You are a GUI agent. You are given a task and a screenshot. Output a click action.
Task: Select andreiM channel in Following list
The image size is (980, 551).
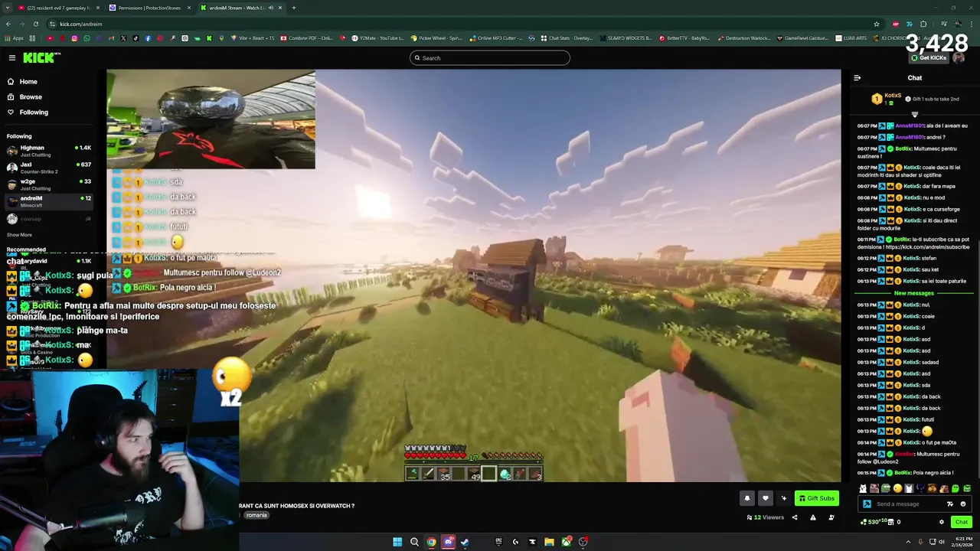coord(49,201)
